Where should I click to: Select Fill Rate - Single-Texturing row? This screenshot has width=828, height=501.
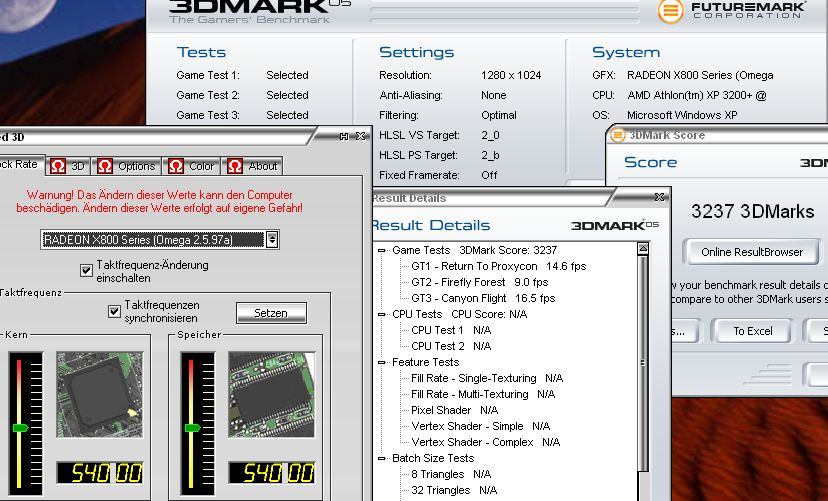point(487,378)
